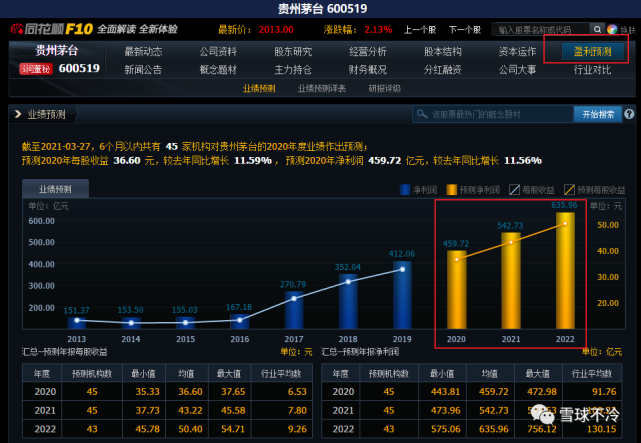Image resolution: width=641 pixels, height=443 pixels.
Task: Select the 盈利预测 tab
Action: tap(592, 51)
